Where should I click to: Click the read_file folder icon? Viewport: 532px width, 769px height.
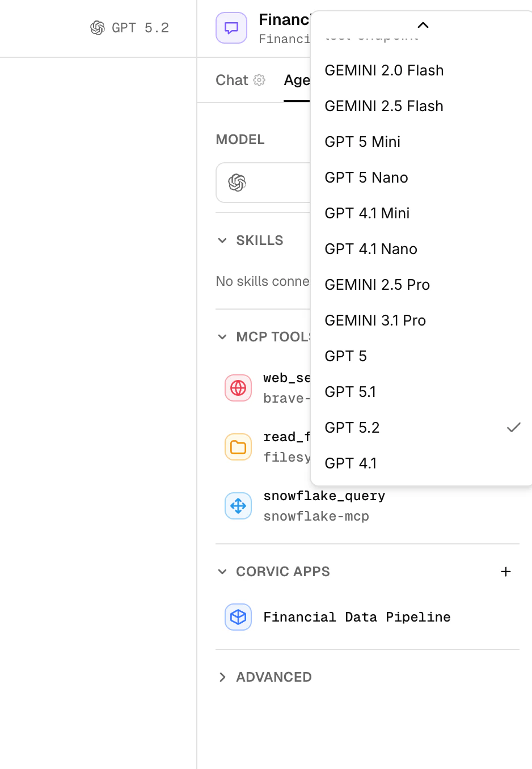coord(238,447)
